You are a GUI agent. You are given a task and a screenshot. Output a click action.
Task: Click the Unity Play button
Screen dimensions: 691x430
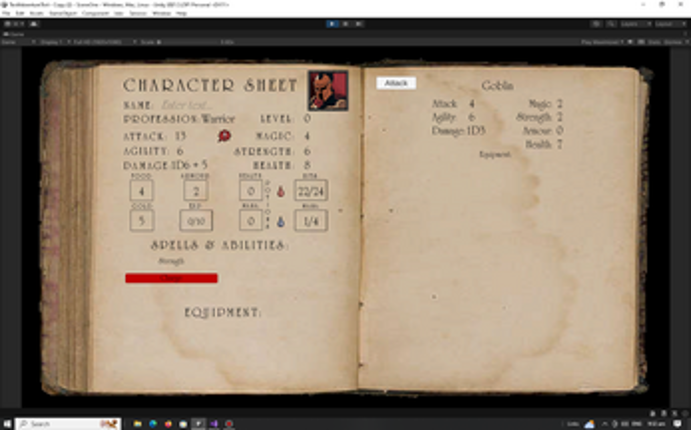pyautogui.click(x=332, y=24)
